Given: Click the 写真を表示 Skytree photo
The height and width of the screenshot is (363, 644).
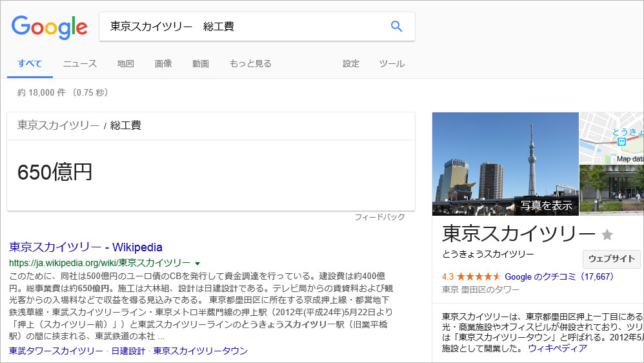Looking at the screenshot, I should (505, 163).
